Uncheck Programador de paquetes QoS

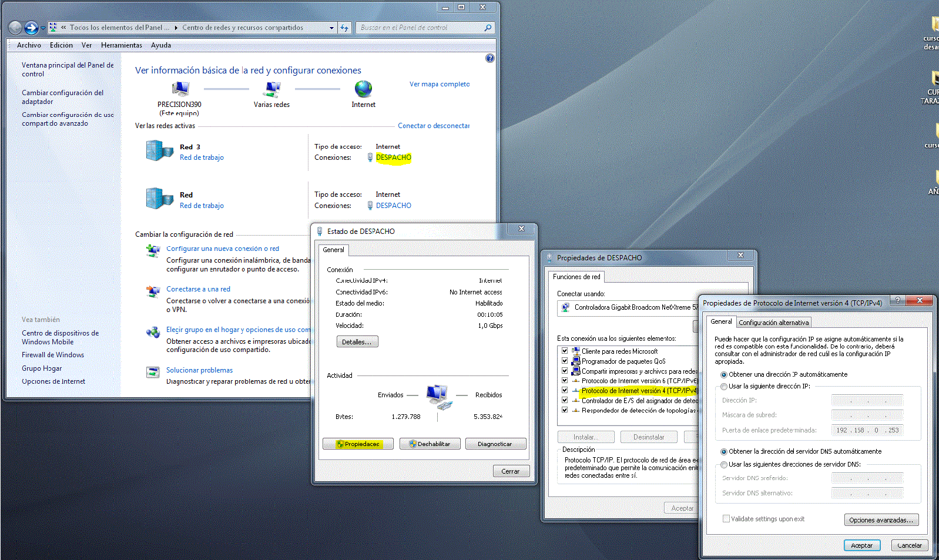tap(565, 361)
